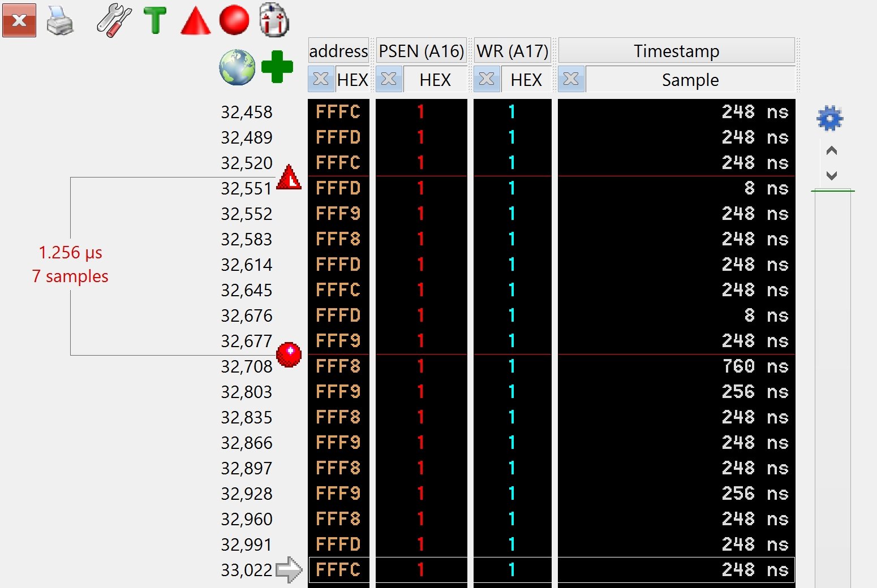The width and height of the screenshot is (877, 588).
Task: Select sample number 32,991
Action: pos(247,544)
